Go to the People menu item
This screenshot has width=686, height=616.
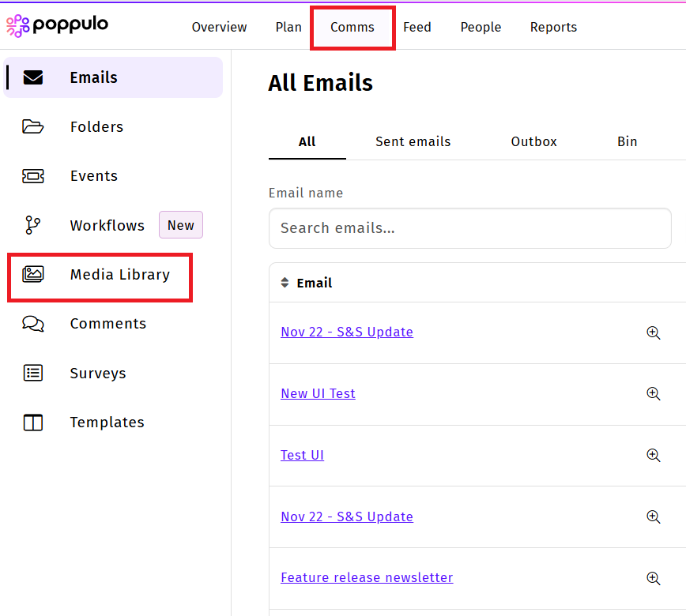pos(481,27)
